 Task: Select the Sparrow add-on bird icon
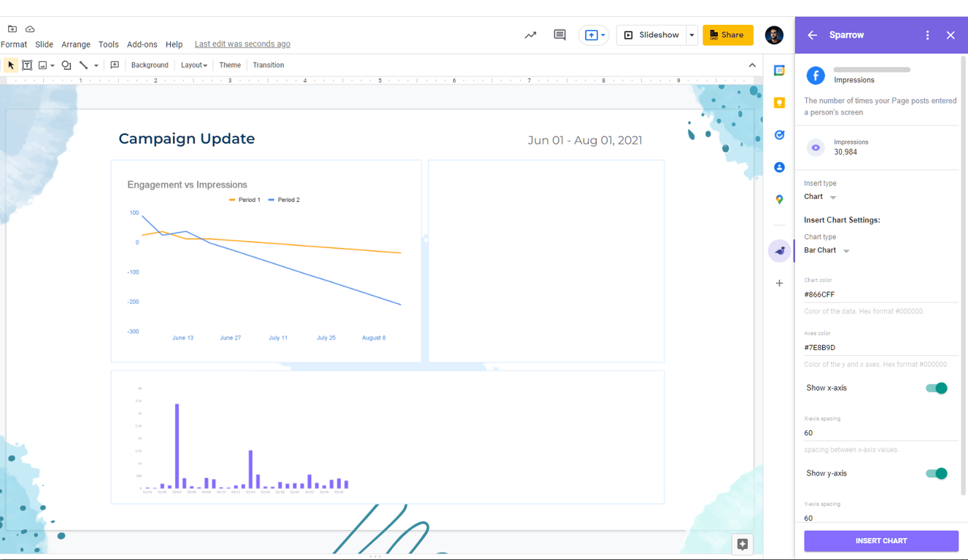(x=780, y=251)
